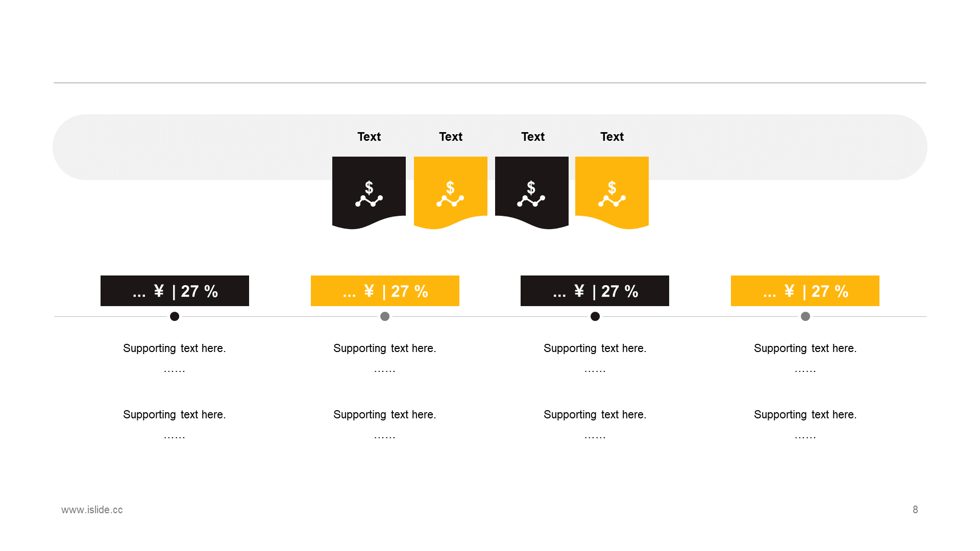Click the leftmost black dollar-chart icon

tap(369, 194)
